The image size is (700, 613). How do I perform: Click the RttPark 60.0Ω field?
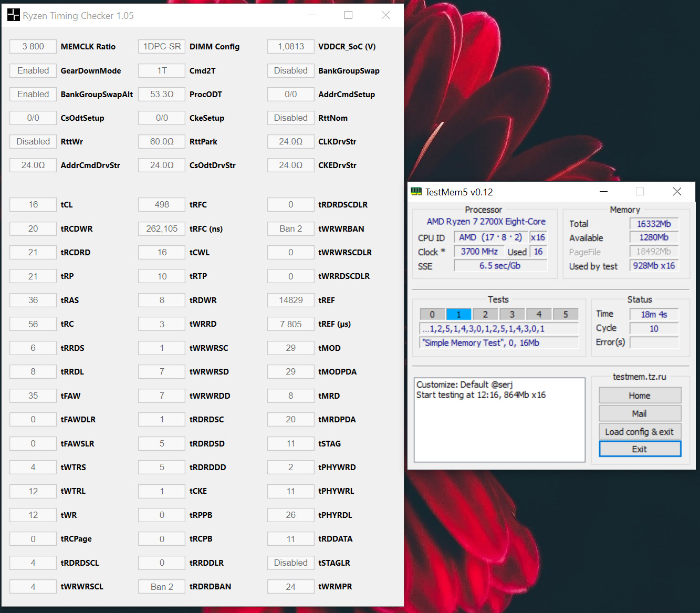pos(162,141)
